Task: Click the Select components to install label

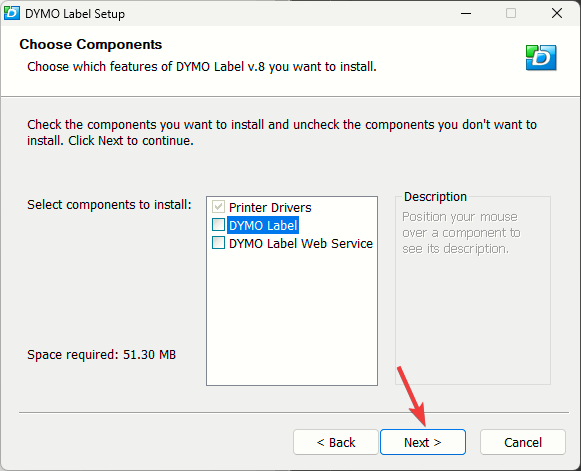Action: point(109,205)
